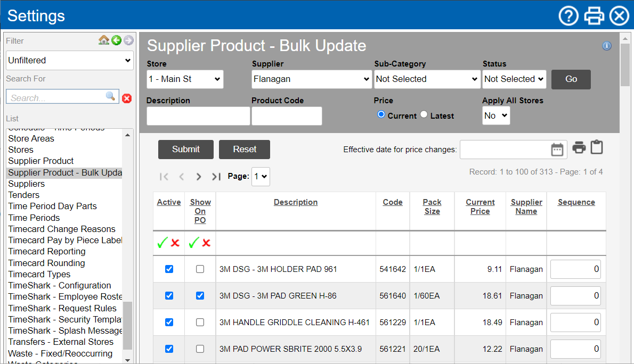
Task: Open the calendar date picker icon
Action: 557,150
